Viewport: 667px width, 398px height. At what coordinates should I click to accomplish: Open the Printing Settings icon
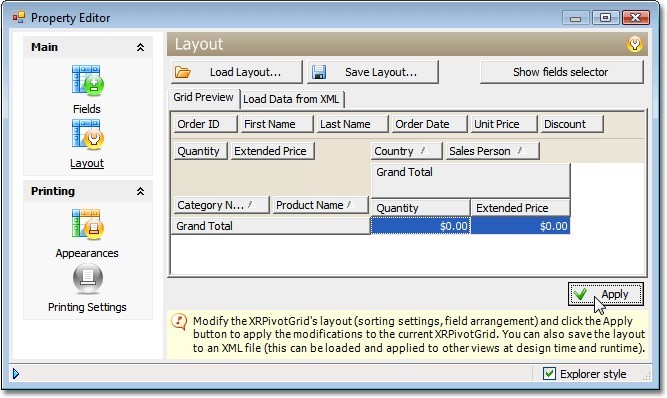(x=88, y=279)
